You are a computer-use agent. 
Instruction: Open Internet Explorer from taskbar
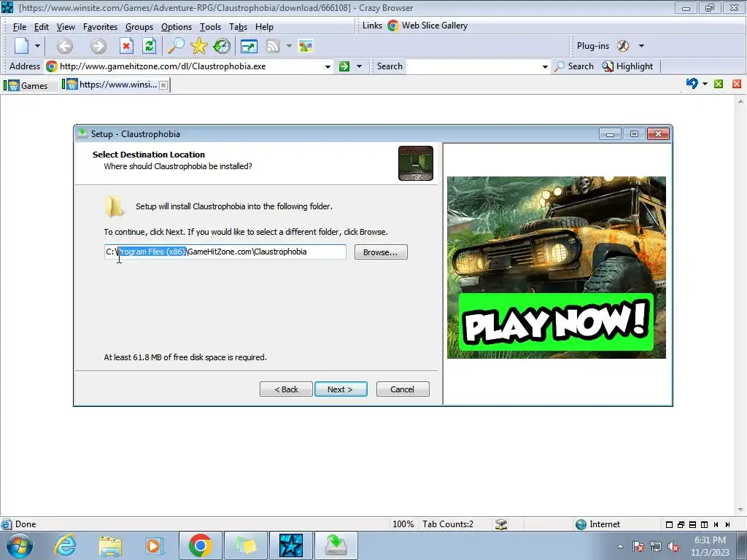point(64,545)
